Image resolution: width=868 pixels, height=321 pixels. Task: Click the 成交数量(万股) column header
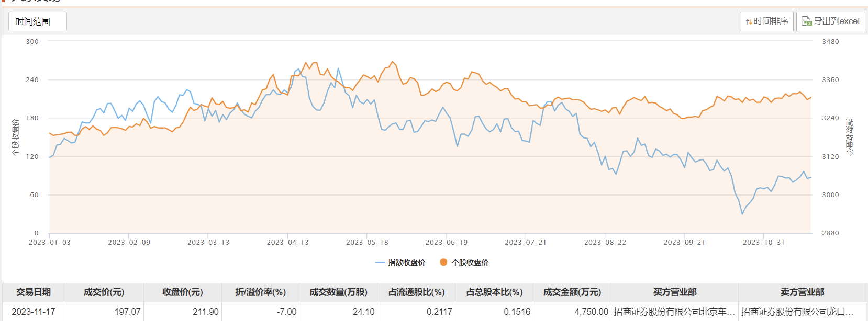point(338,292)
